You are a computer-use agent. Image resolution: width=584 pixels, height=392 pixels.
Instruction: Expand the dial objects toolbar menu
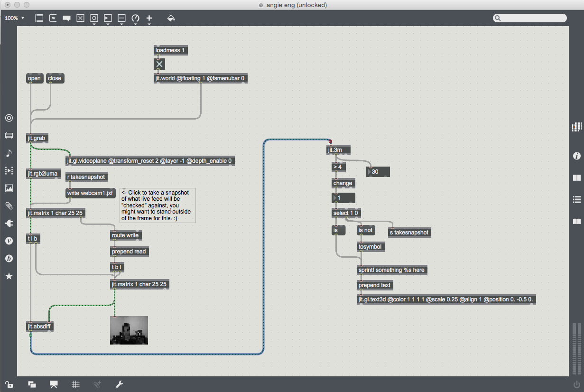coord(135,19)
